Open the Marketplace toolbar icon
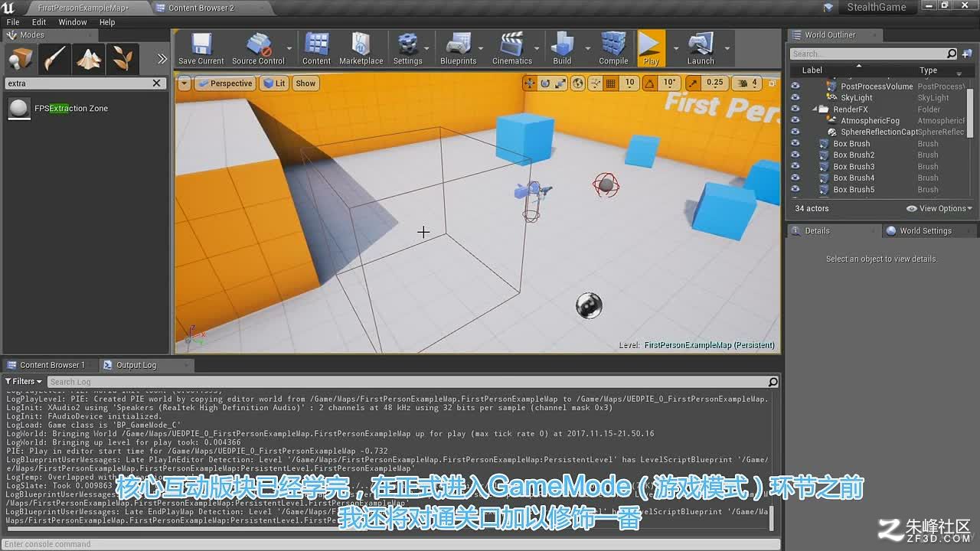Image resolution: width=980 pixels, height=551 pixels. click(x=361, y=48)
